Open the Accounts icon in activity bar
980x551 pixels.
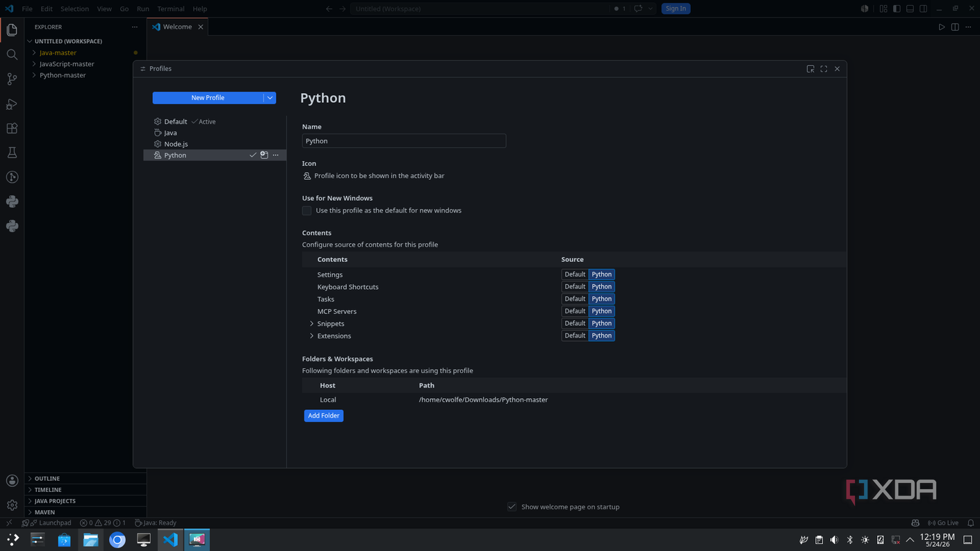[x=12, y=481]
